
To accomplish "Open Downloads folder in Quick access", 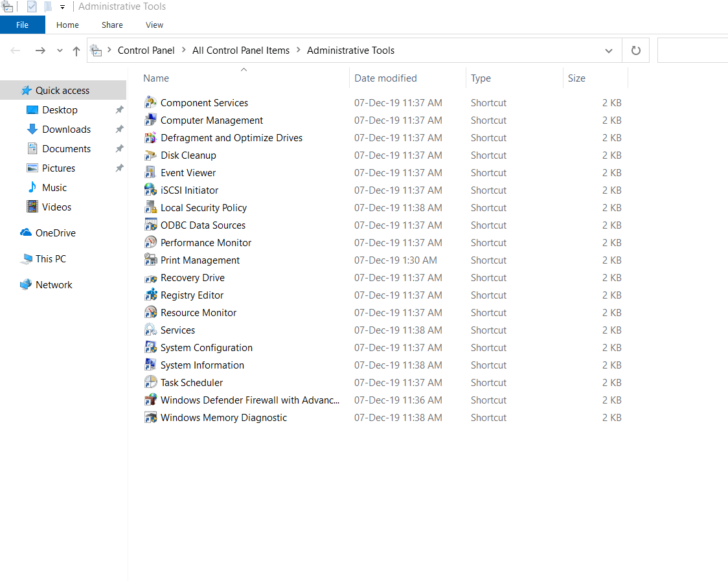I will click(x=66, y=129).
